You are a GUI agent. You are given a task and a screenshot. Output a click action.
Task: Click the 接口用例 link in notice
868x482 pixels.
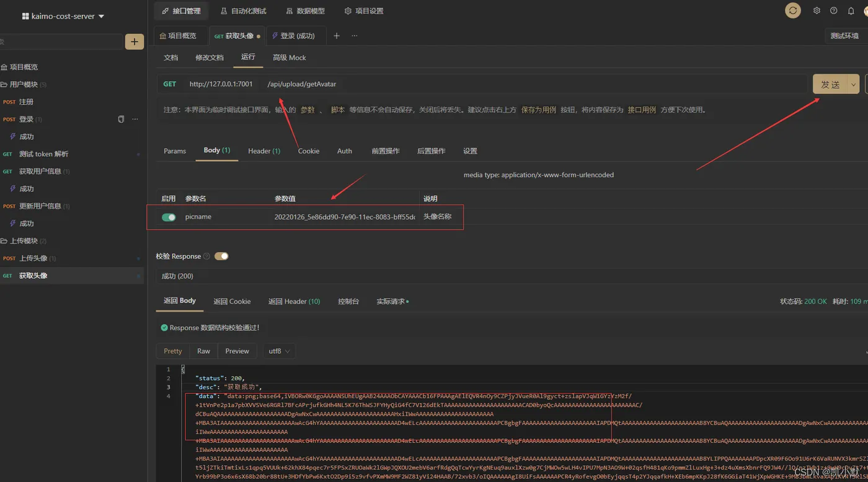[x=642, y=110]
